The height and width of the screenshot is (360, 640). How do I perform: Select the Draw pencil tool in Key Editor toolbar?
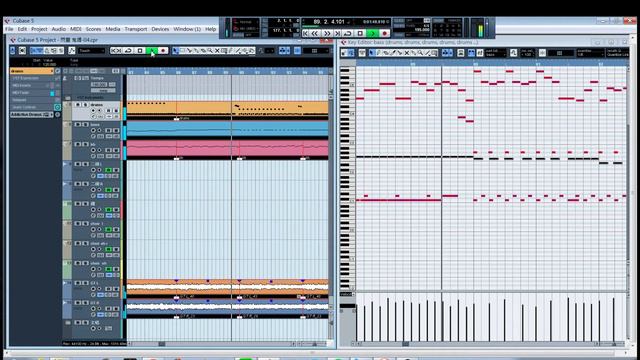coord(379,53)
